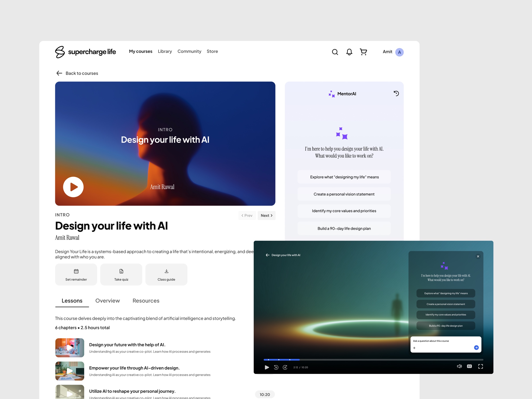Select Explore what designing my life means in MentorAI panel

pyautogui.click(x=344, y=177)
